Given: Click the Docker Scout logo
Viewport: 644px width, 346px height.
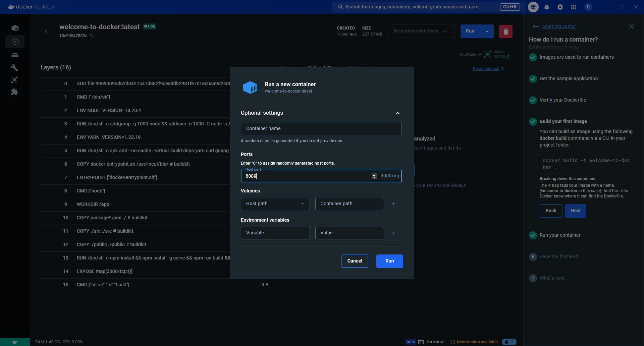Looking at the screenshot, I should tap(497, 54).
